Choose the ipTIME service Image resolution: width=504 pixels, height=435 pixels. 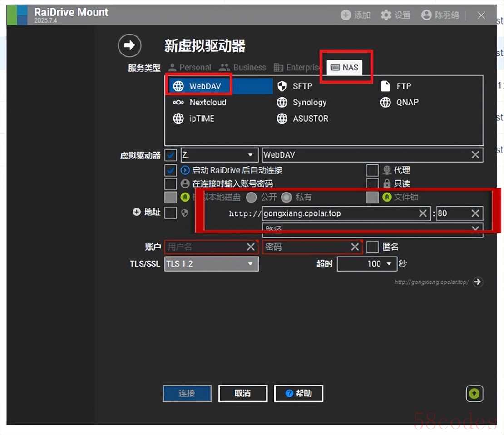(x=194, y=119)
